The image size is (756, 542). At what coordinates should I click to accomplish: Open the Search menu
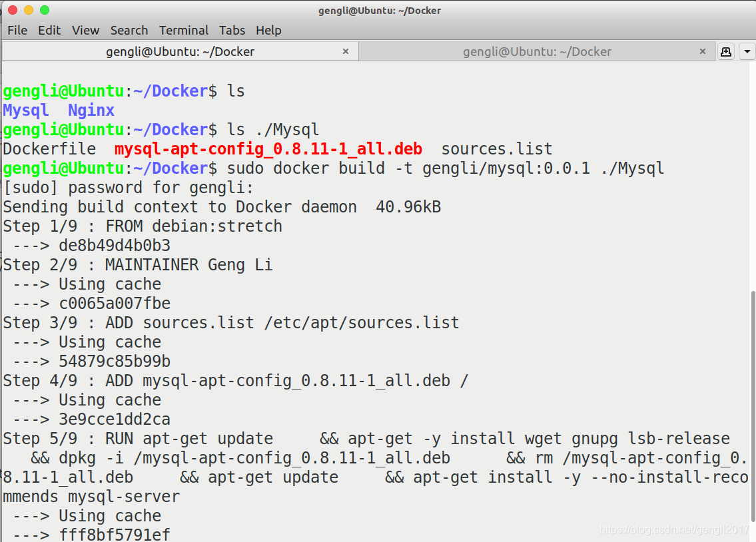tap(129, 31)
